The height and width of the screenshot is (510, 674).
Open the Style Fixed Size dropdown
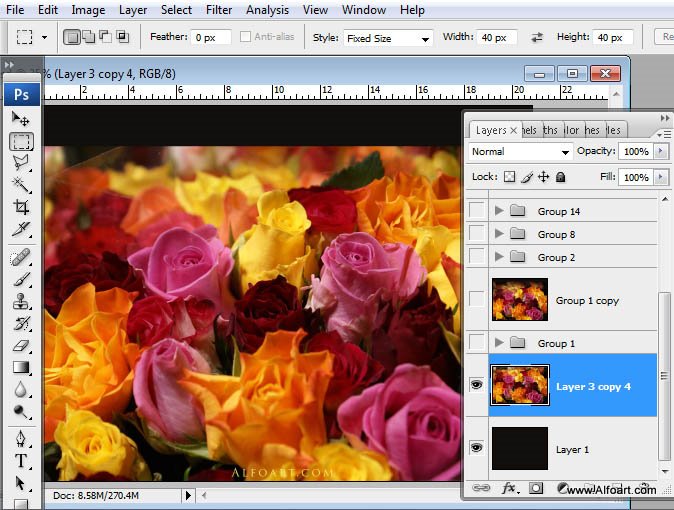386,38
